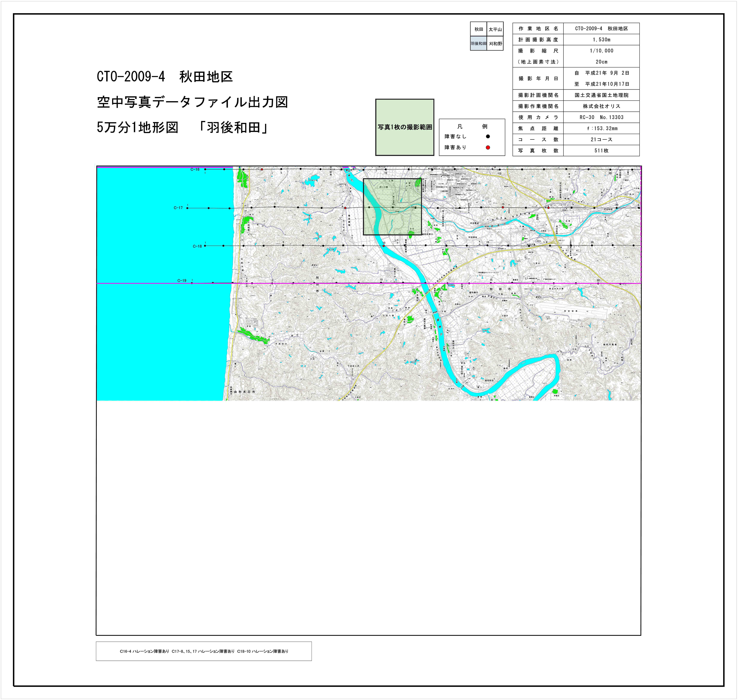738x700 pixels.
Task: Click the black dot in the legend
Action: coord(488,137)
